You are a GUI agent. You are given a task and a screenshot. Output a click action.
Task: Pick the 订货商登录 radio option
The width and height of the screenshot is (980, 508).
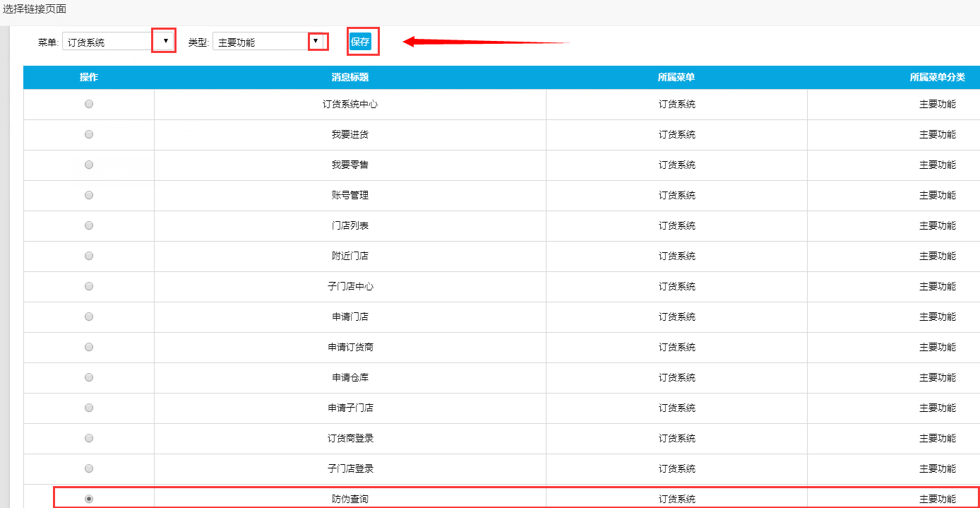[x=89, y=438]
